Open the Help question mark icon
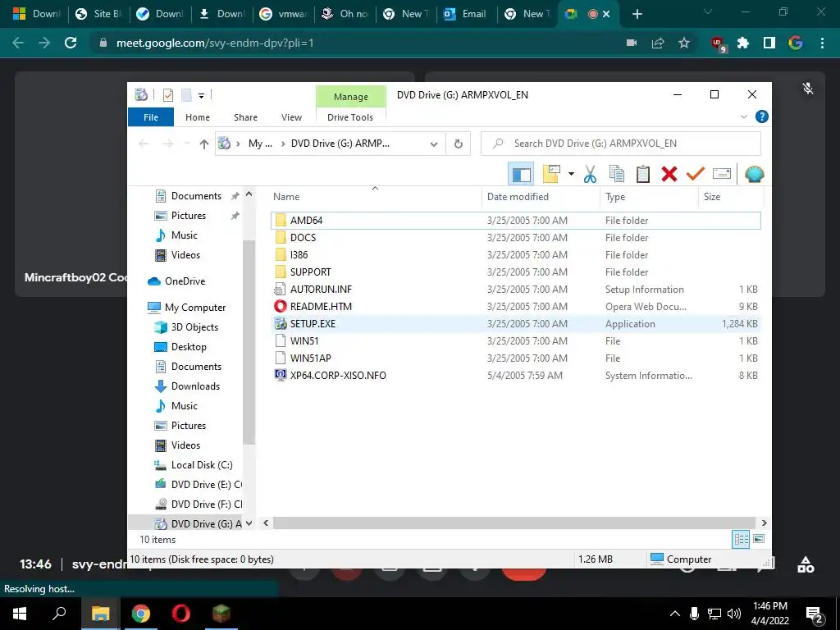 click(761, 116)
